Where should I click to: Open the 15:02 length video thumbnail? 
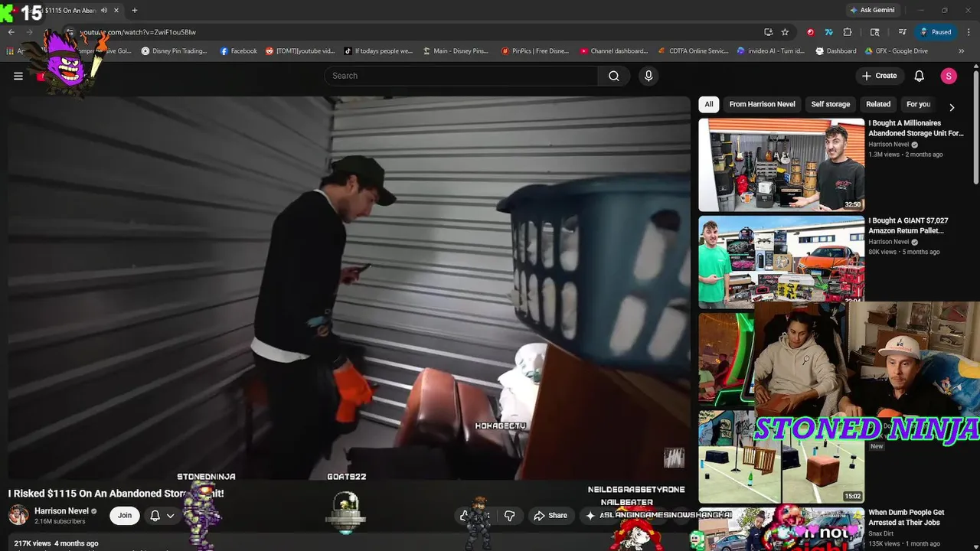(781, 457)
